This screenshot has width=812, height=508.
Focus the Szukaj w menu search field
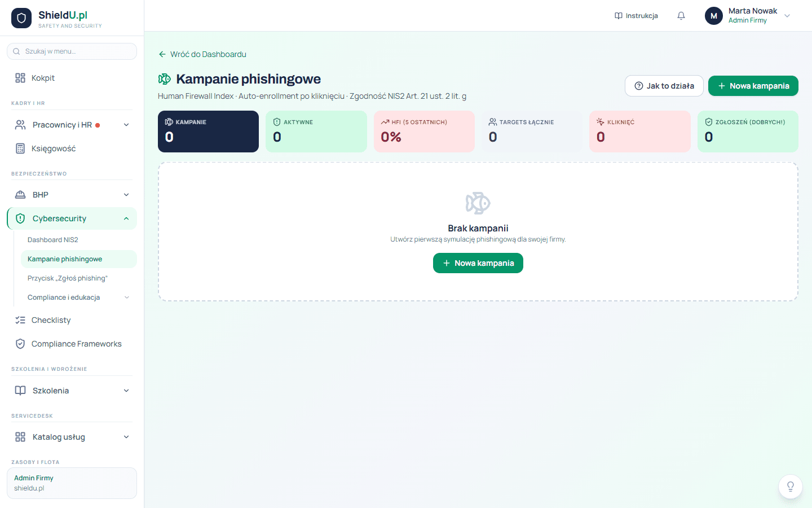point(72,51)
